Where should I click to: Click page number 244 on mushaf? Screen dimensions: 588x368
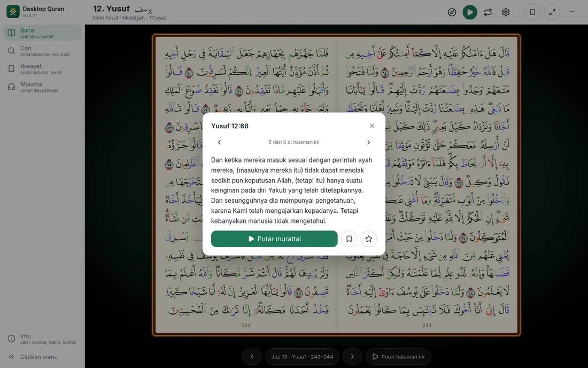[x=246, y=325]
